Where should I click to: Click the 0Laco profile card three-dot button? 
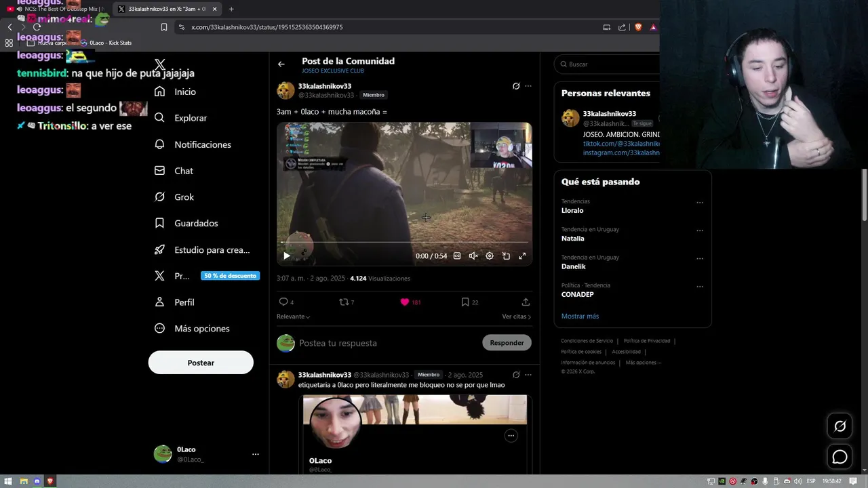click(x=511, y=436)
